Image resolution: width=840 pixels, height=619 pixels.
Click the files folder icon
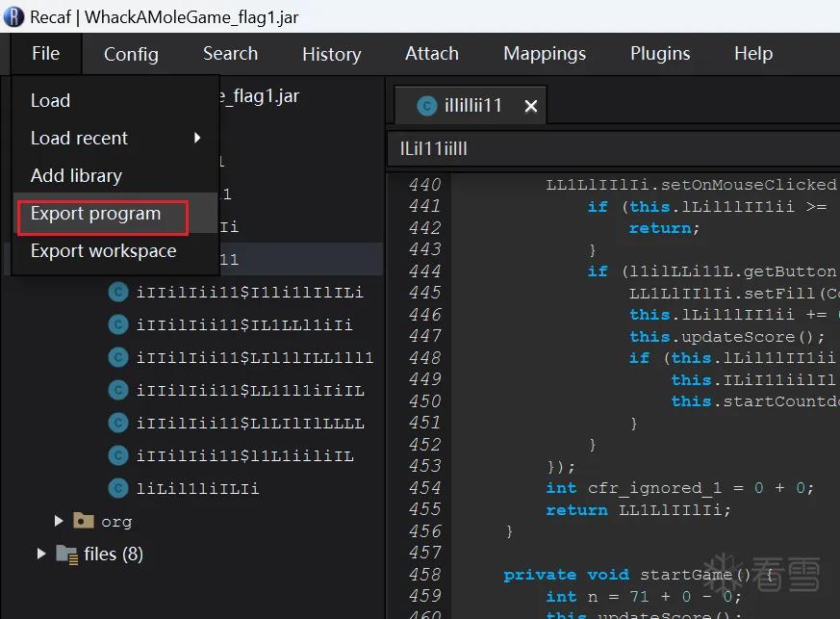[x=67, y=555]
